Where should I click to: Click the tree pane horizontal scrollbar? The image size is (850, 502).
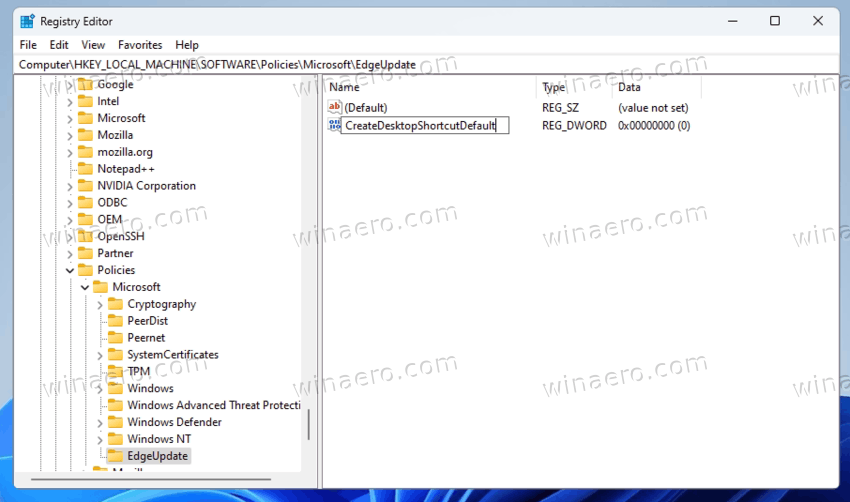(151, 479)
